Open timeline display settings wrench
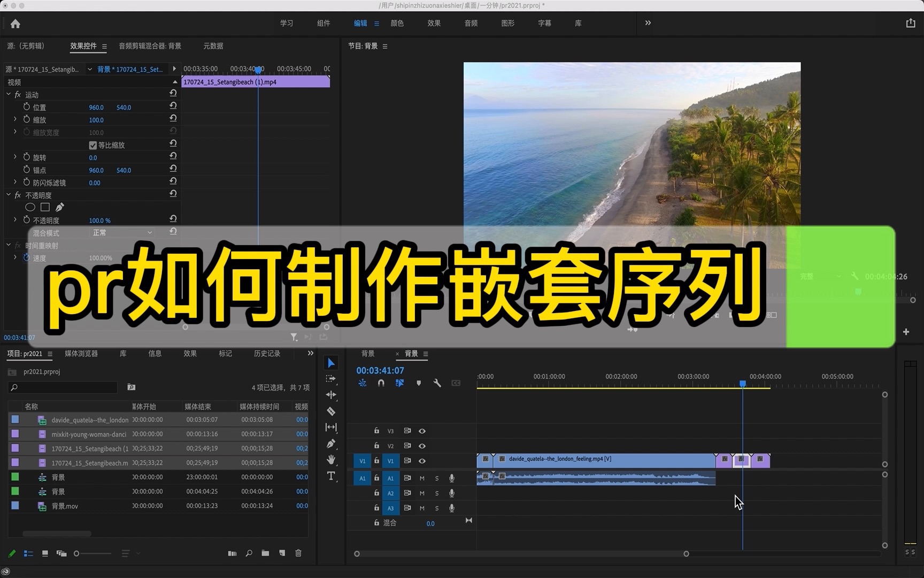 pos(437,383)
